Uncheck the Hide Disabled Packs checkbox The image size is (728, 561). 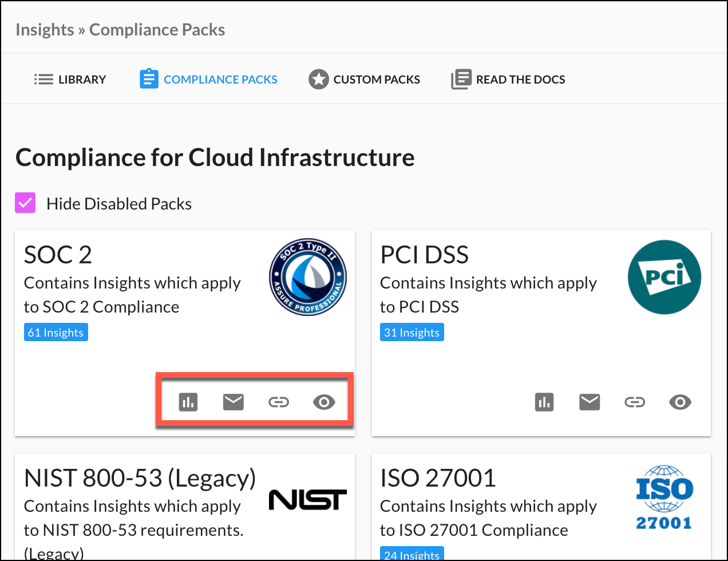(25, 203)
